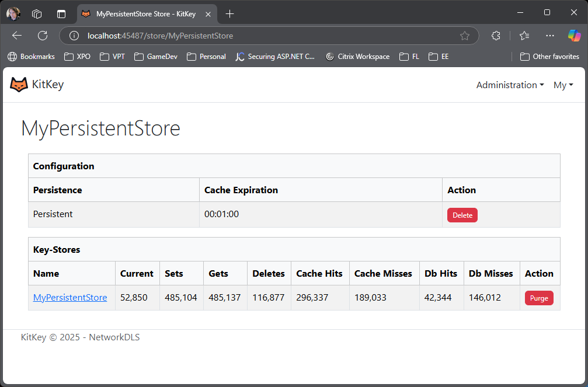Open the browser extensions icon
The height and width of the screenshot is (387, 588).
coord(496,36)
